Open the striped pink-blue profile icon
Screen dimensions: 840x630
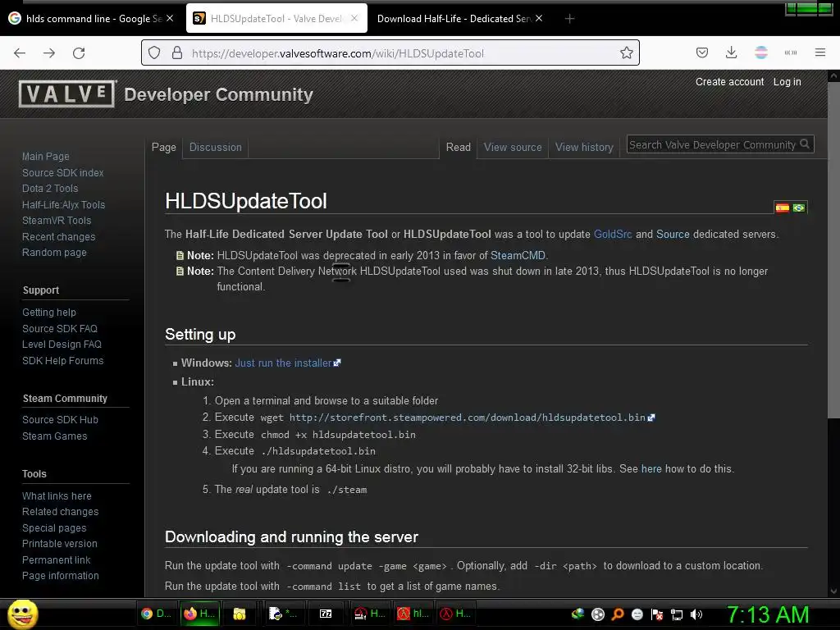(x=760, y=52)
